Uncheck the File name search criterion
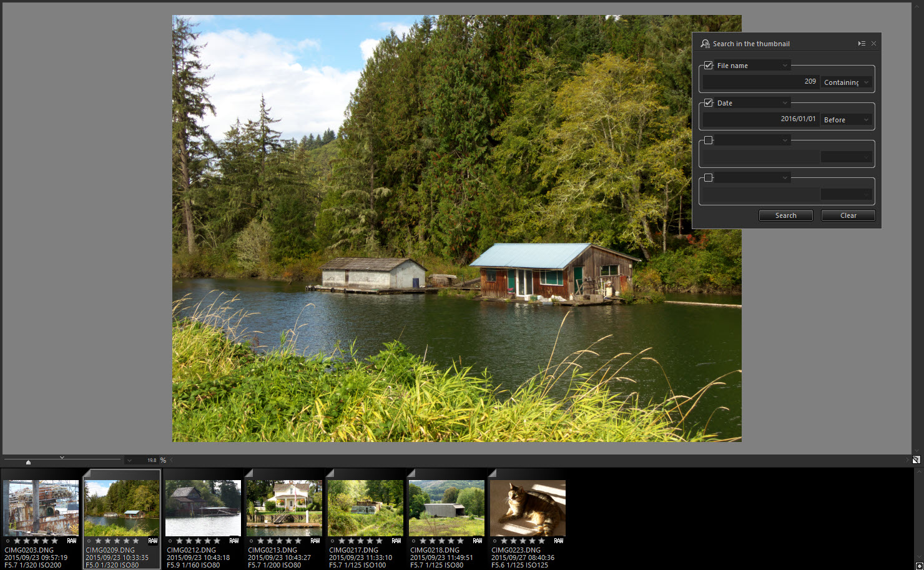The image size is (924, 570). [x=709, y=66]
